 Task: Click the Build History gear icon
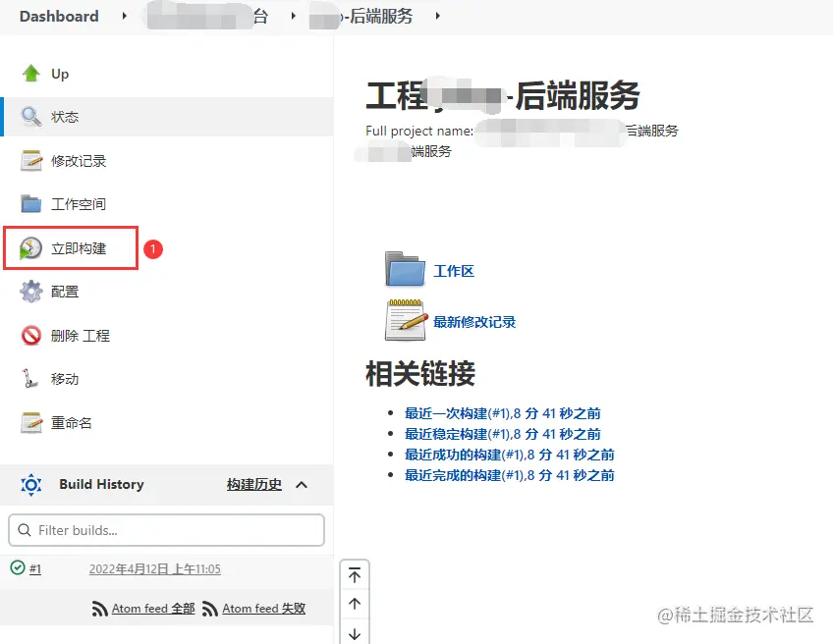[x=30, y=484]
